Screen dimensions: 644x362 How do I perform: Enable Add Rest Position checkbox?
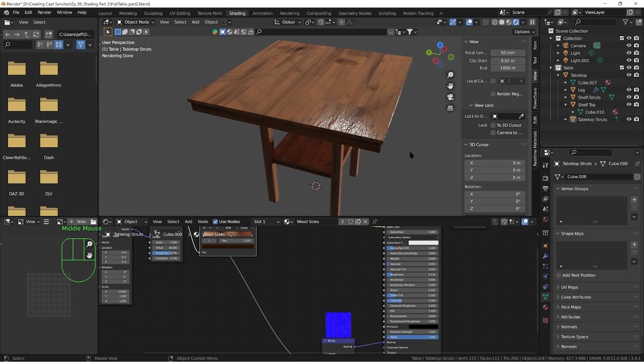558,275
